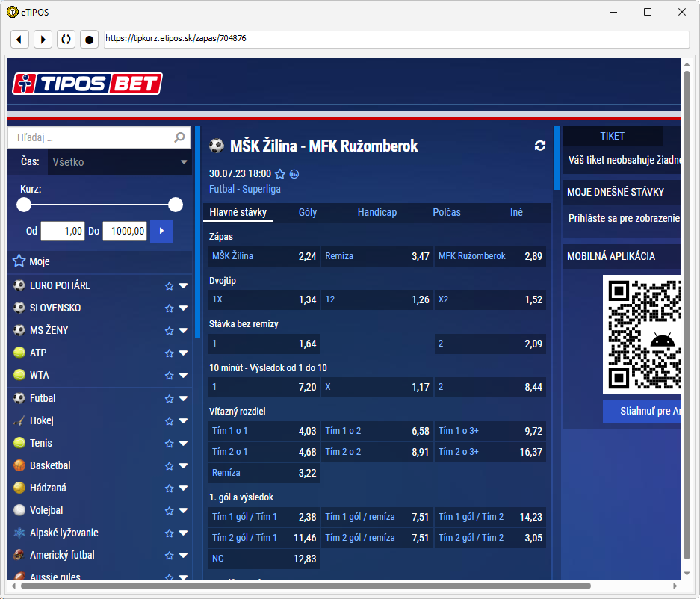700x599 pixels.
Task: Select MŠK Žilina win odds 2,24
Action: [x=264, y=256]
